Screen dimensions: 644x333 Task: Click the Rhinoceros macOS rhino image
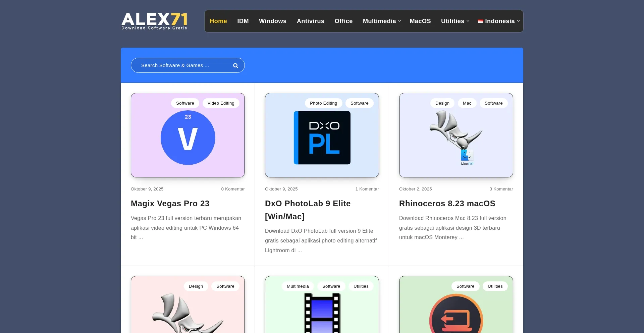(456, 134)
